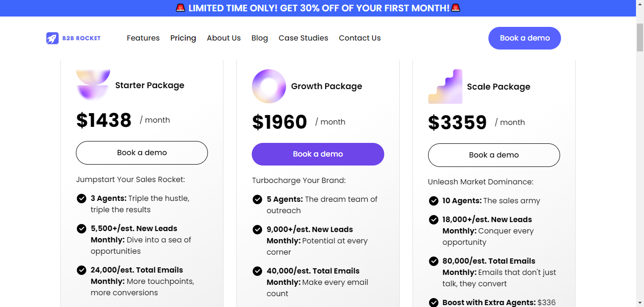
Task: Click the B2B Rocket logo icon
Action: click(52, 38)
